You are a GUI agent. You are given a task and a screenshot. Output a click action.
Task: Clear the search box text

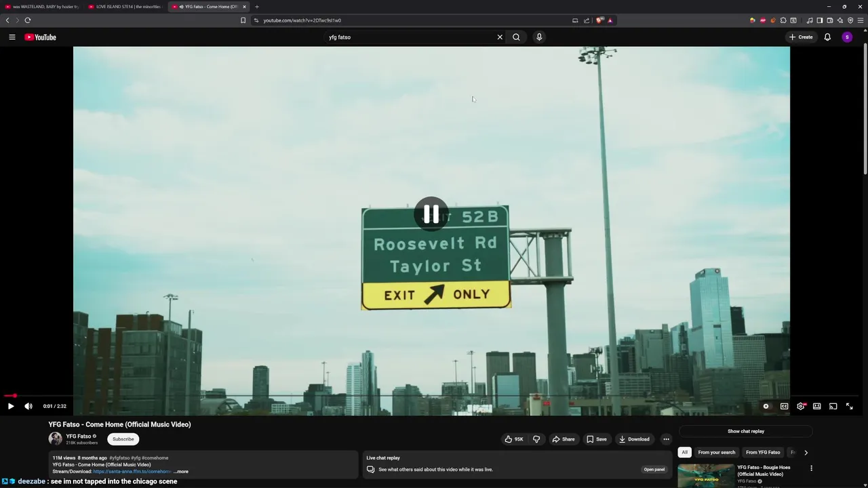500,37
